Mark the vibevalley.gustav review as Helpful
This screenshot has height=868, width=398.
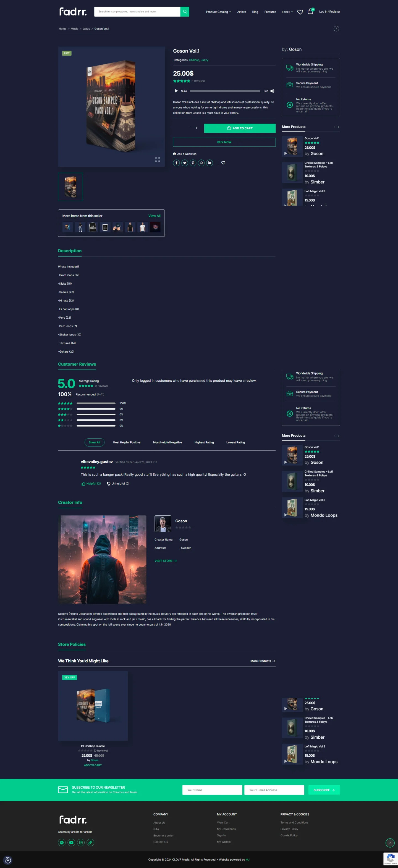[x=91, y=484]
